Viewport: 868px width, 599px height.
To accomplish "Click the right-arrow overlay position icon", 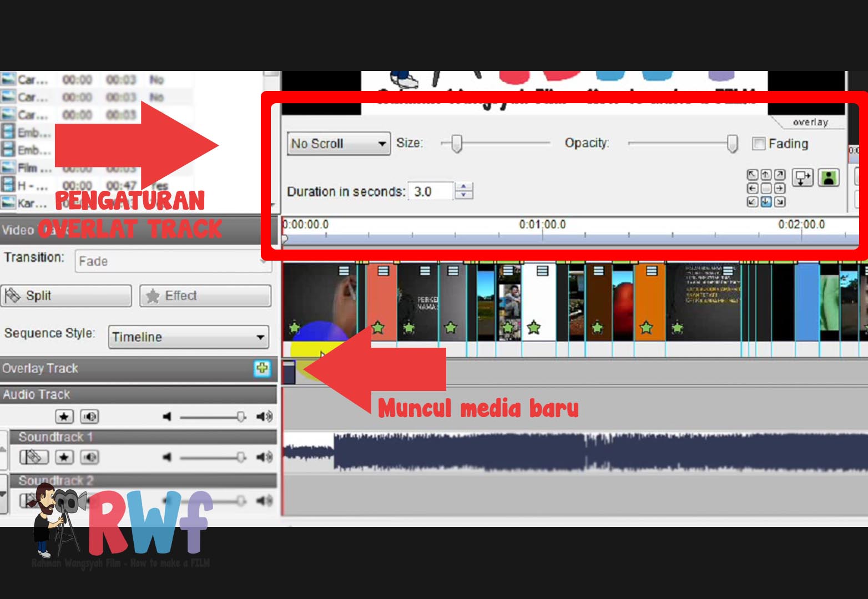I will point(780,188).
